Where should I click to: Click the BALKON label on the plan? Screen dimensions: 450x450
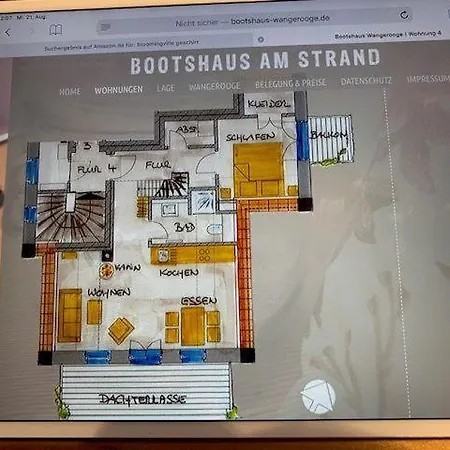point(328,134)
